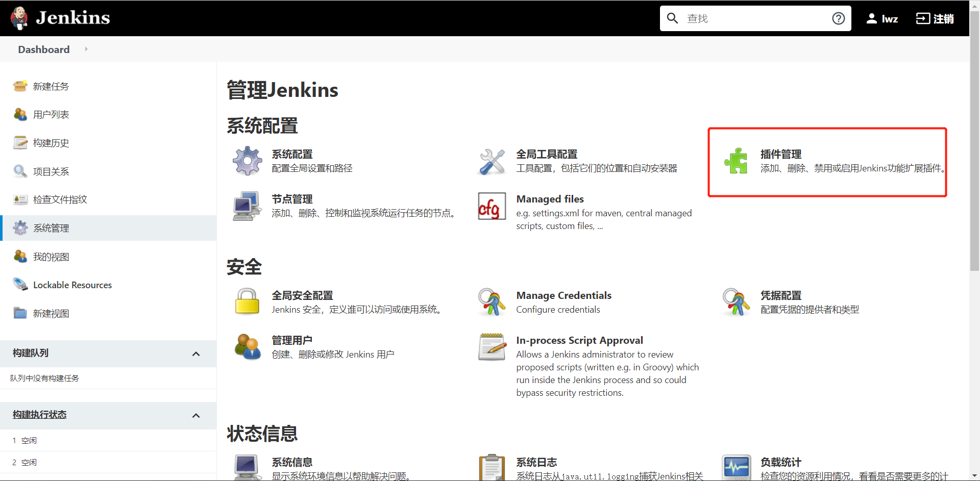
Task: Click the 凭据配置 keys icon
Action: coord(736,302)
